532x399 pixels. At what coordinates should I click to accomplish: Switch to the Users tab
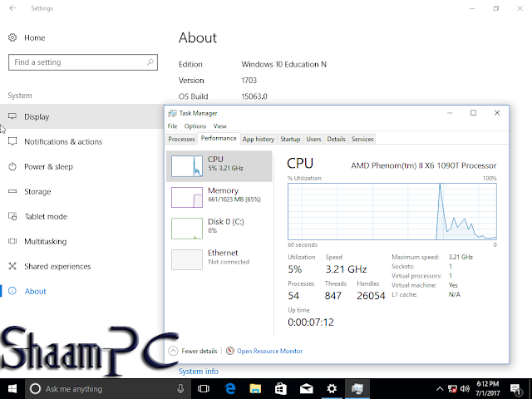[313, 139]
